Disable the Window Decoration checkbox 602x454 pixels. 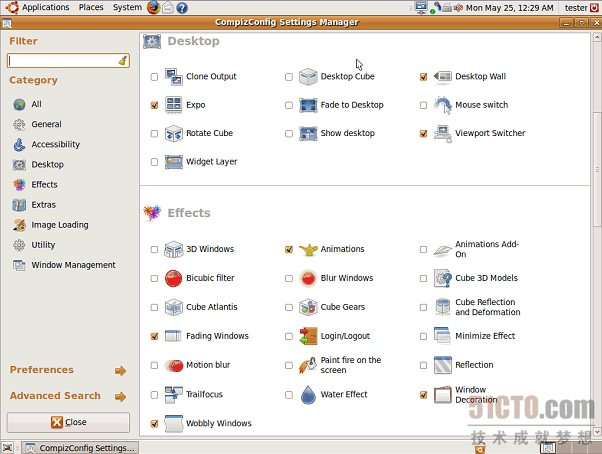point(423,395)
